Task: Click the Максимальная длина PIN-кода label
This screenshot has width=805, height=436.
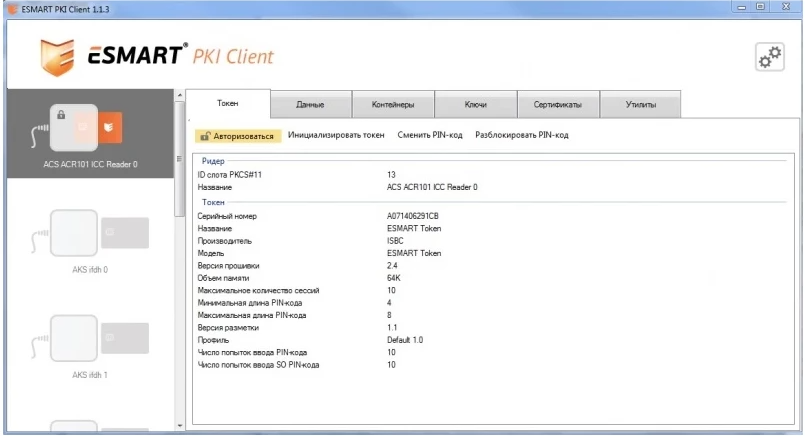Action: 252,315
